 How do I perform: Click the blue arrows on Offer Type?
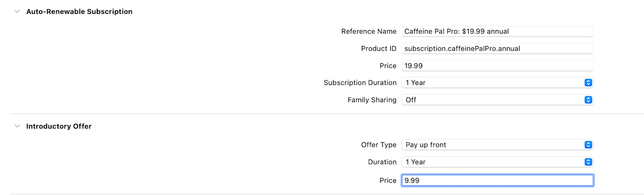[x=588, y=145]
